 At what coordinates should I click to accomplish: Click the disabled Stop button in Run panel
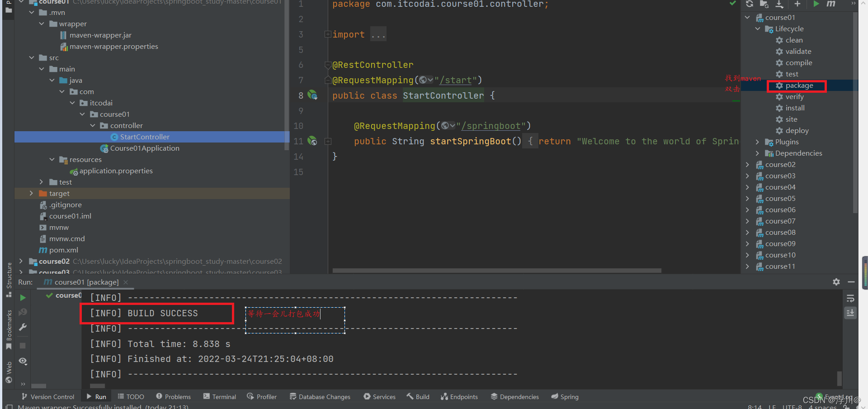point(23,346)
